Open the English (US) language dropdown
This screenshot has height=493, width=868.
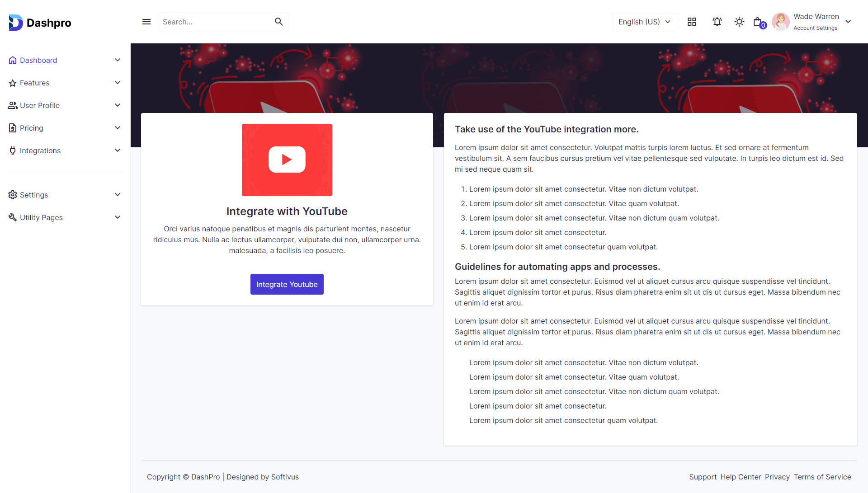tap(644, 22)
